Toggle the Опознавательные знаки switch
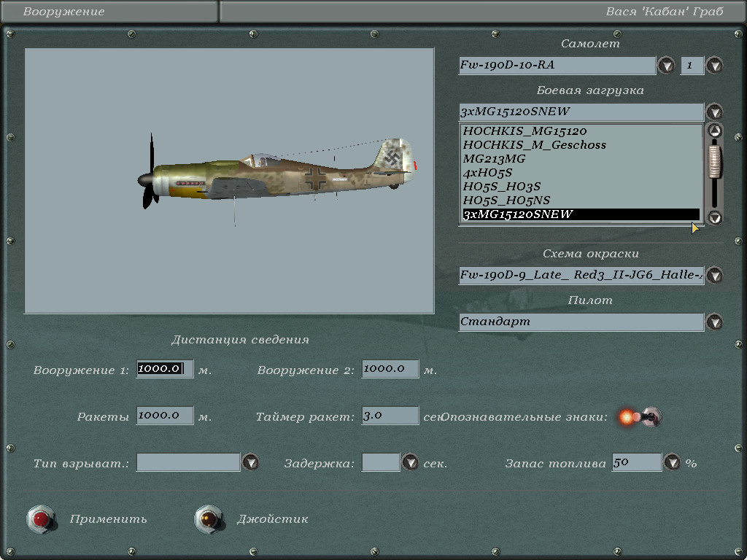The image size is (747, 560). click(640, 417)
